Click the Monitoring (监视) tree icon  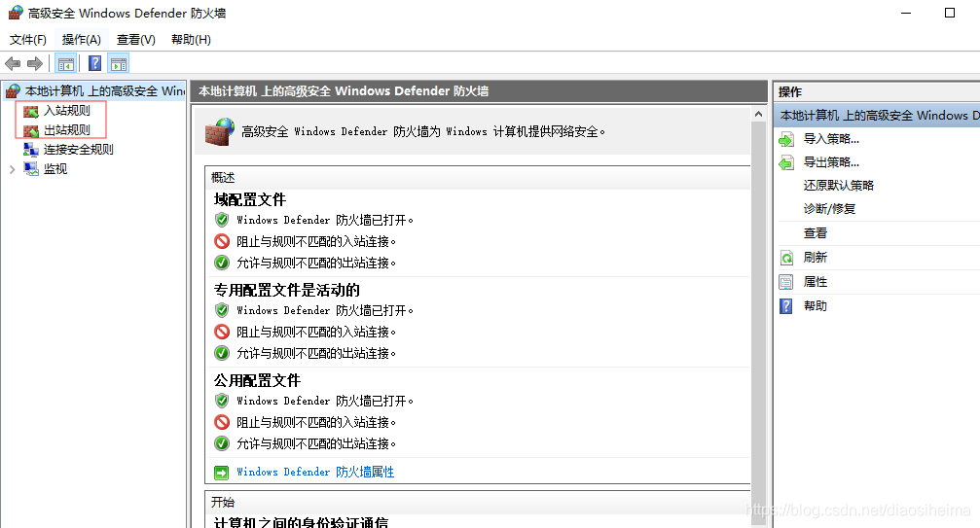(31, 169)
